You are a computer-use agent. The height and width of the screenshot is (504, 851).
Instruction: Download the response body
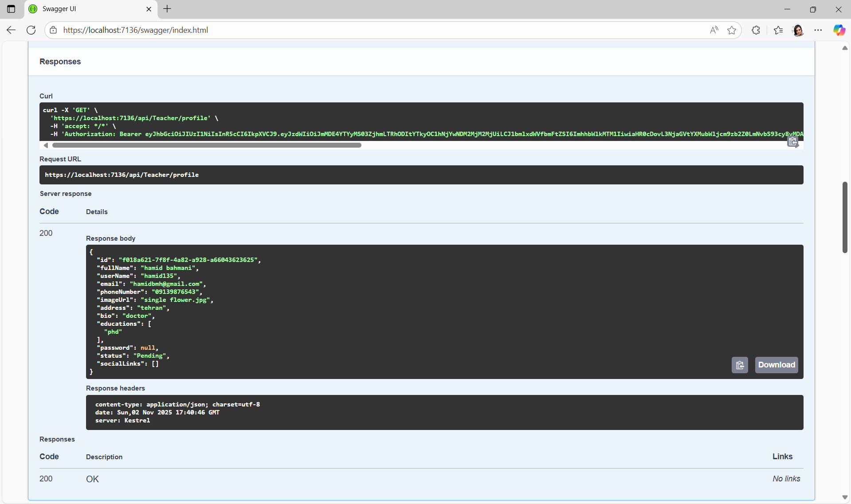pos(776,365)
